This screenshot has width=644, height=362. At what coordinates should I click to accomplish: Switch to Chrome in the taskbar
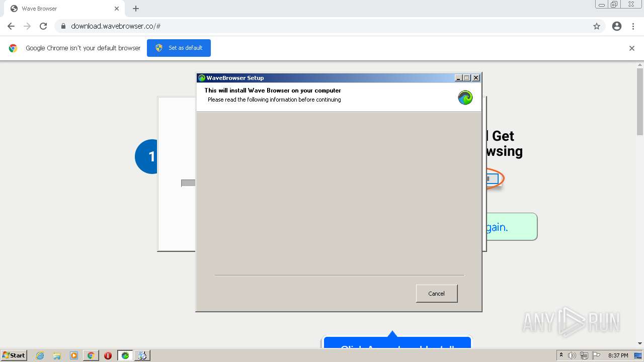[91, 355]
